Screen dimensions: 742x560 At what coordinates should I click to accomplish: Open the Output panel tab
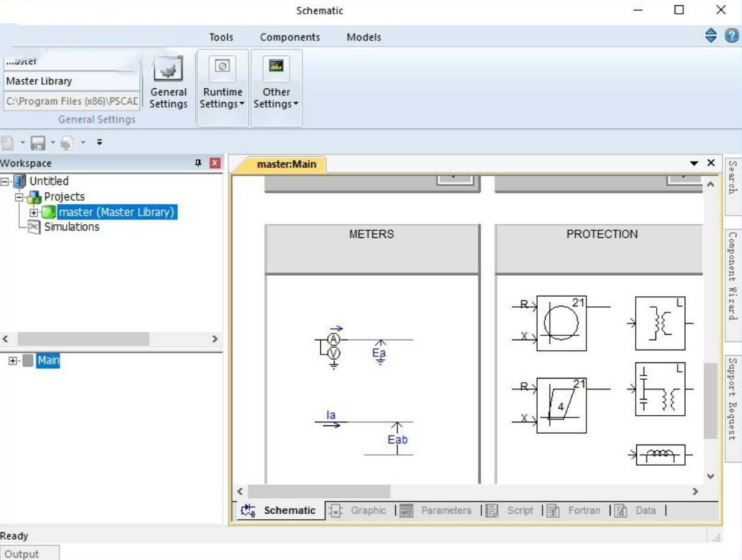[29, 553]
